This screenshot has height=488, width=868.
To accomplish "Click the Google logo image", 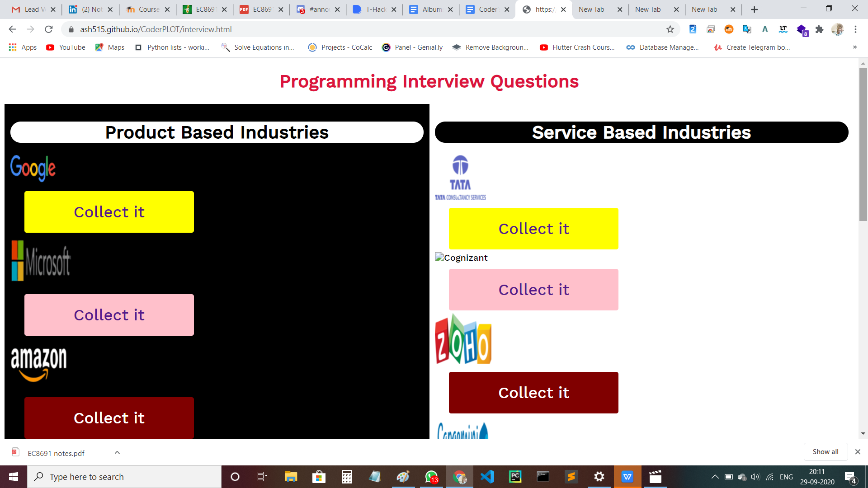I will point(33,168).
